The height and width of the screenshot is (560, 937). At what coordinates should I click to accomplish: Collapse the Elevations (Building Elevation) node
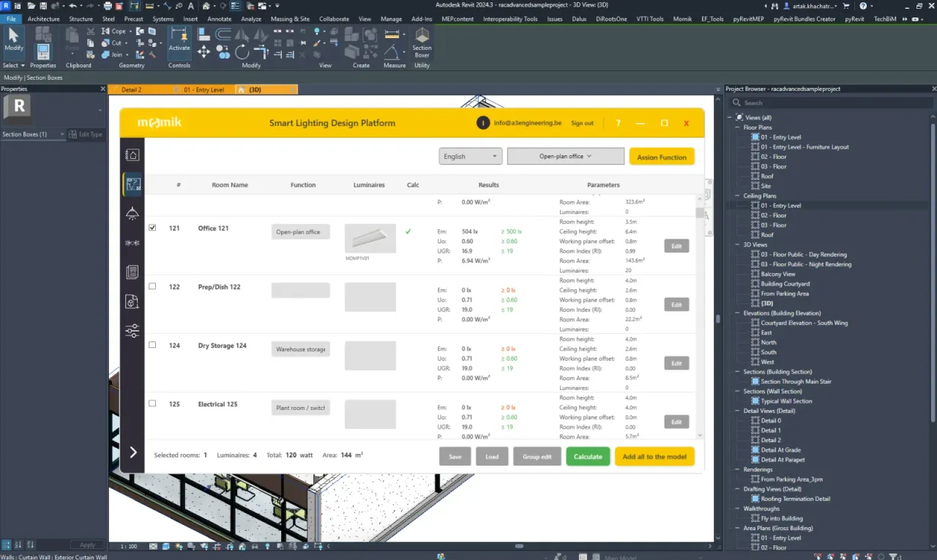(x=738, y=313)
